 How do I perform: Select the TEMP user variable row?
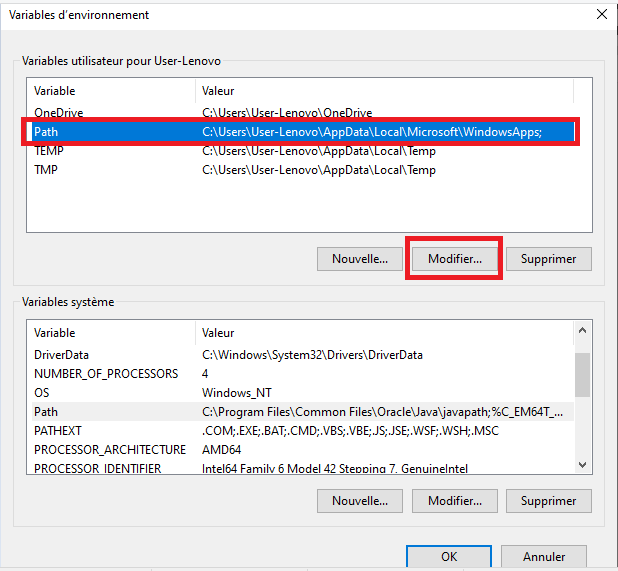coord(303,151)
